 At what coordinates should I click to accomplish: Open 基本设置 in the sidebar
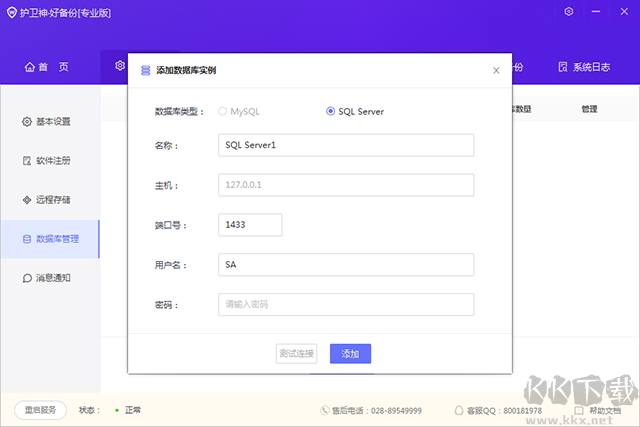pyautogui.click(x=50, y=122)
